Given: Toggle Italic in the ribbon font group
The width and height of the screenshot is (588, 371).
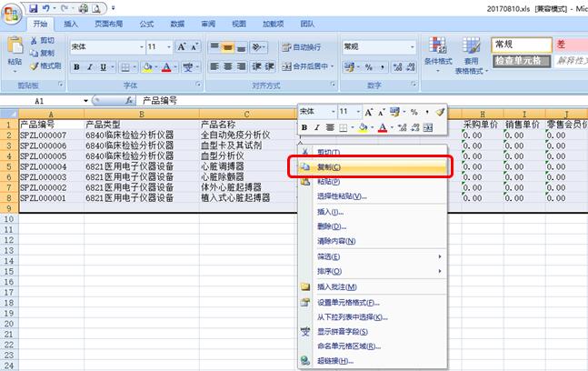Looking at the screenshot, I should tap(90, 66).
